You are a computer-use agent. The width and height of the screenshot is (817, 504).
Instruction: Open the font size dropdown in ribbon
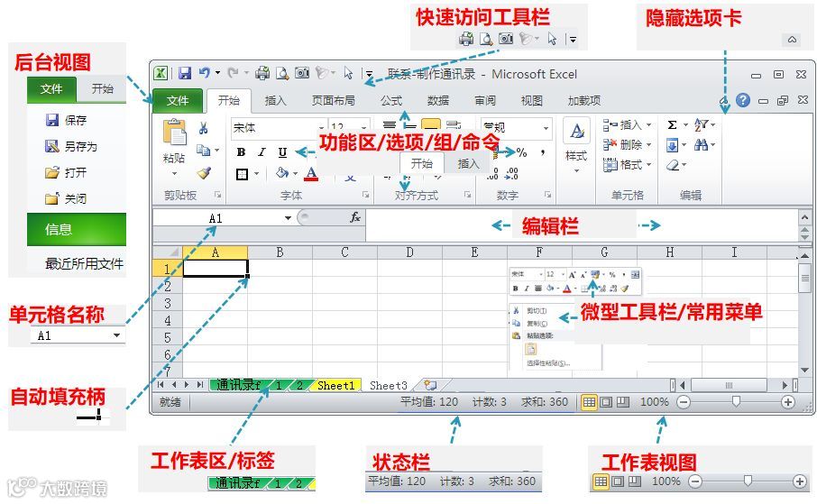363,128
